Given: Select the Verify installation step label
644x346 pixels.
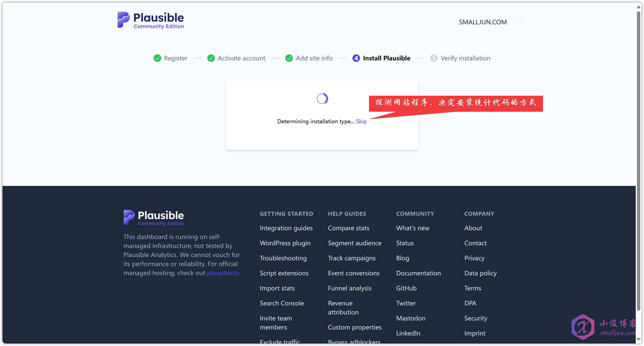Looking at the screenshot, I should click(465, 58).
